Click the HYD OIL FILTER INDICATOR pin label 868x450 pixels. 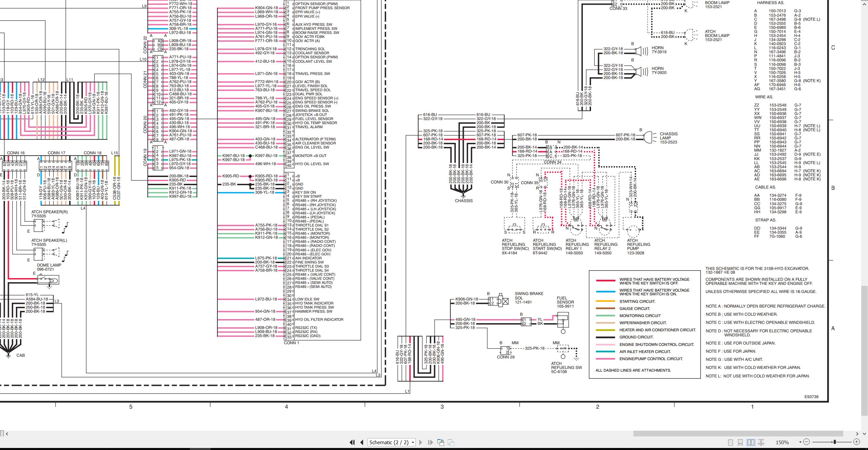(x=319, y=319)
